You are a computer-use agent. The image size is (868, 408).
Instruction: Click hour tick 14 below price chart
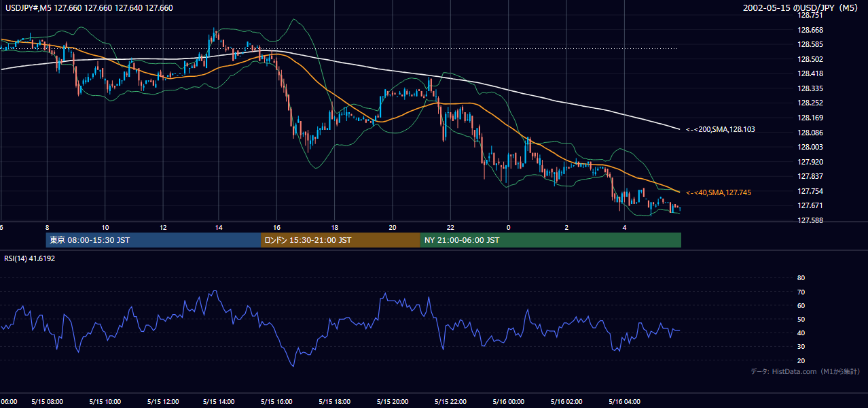click(219, 227)
